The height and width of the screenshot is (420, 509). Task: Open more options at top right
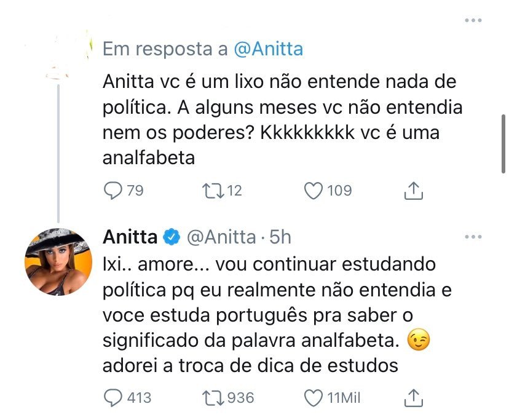click(473, 21)
